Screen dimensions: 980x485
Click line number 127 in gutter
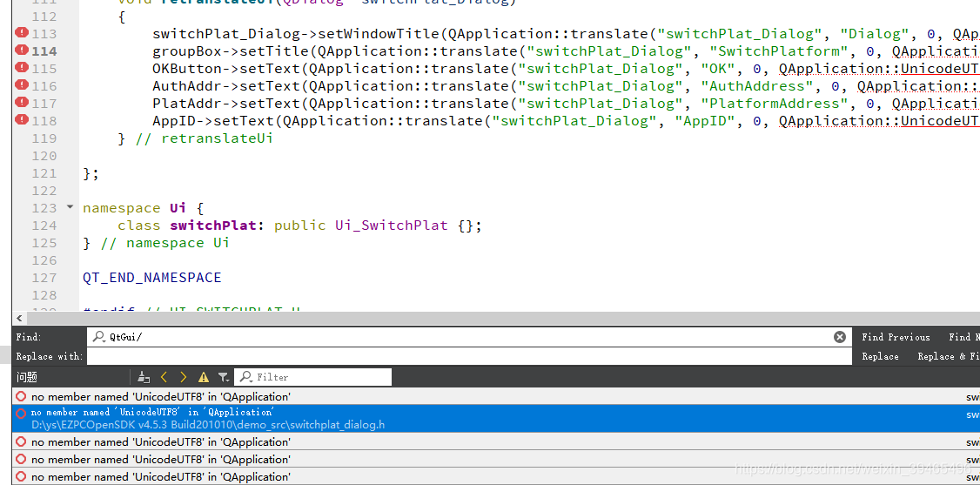point(44,278)
